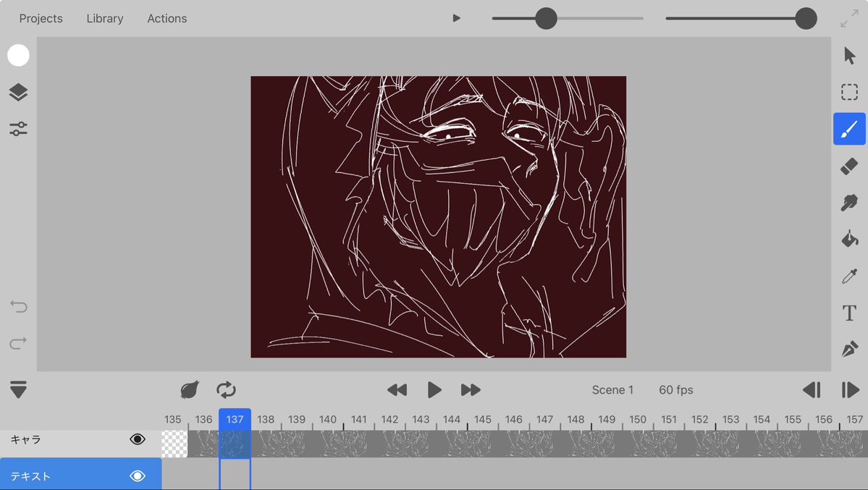Jump to frame 137 on timeline ruler
Viewport: 868px width, 490px height.
click(235, 419)
